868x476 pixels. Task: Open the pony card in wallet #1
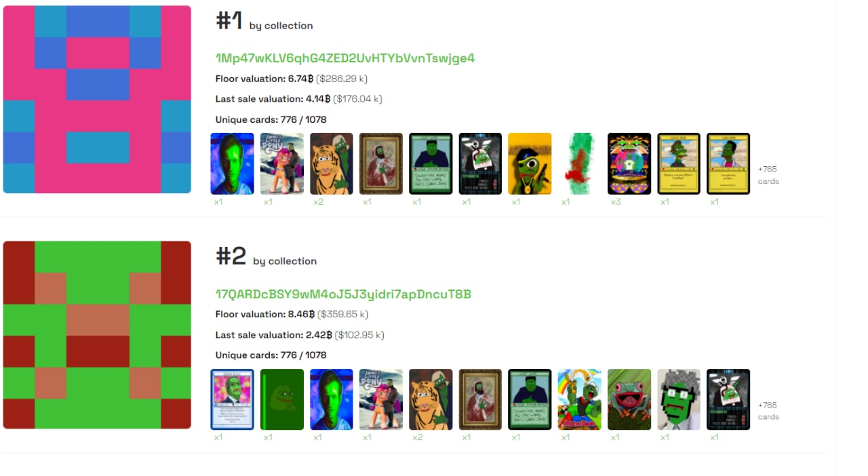tap(282, 163)
